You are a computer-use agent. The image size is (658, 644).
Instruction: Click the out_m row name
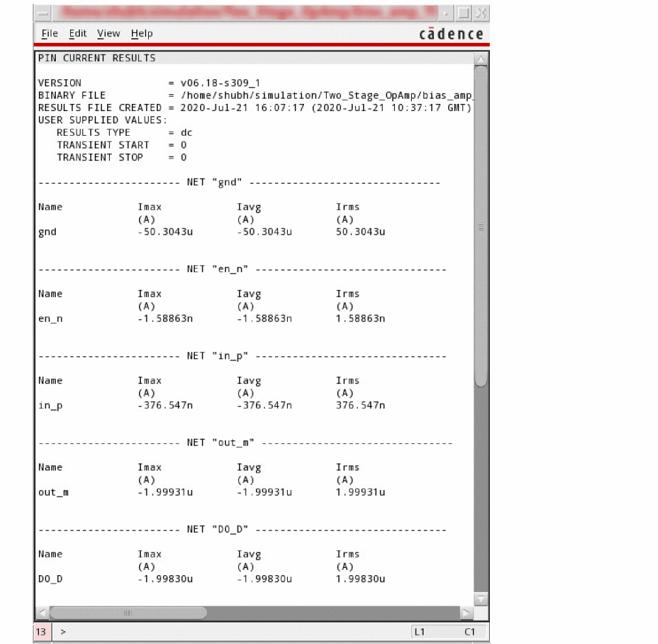53,492
